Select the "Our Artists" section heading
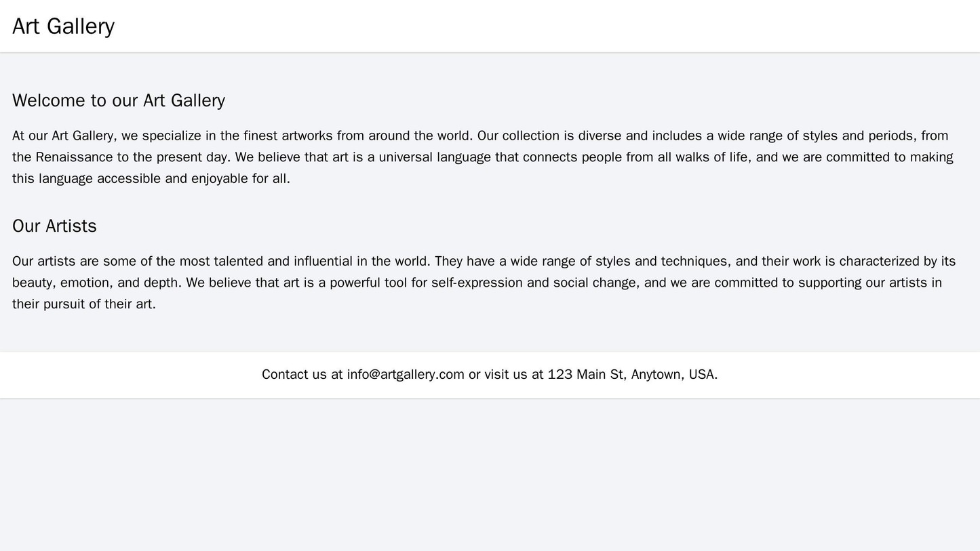This screenshot has height=551, width=980. pyautogui.click(x=54, y=226)
